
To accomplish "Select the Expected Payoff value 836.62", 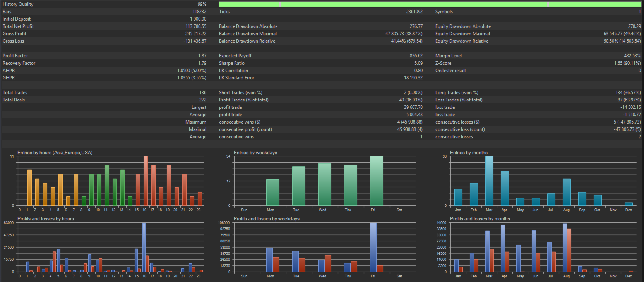I will click(416, 56).
